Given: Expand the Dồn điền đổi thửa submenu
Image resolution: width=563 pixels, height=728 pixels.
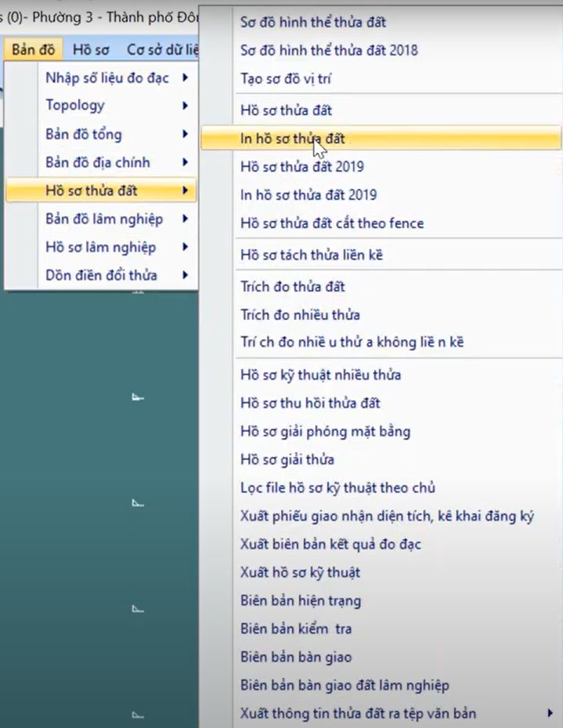Looking at the screenshot, I should coord(101,275).
